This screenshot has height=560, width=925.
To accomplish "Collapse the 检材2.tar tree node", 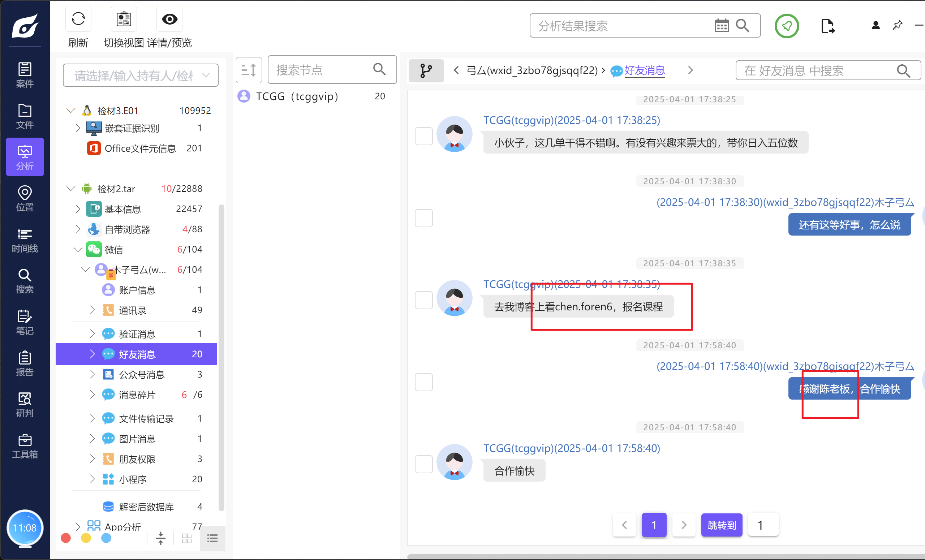I will [70, 189].
